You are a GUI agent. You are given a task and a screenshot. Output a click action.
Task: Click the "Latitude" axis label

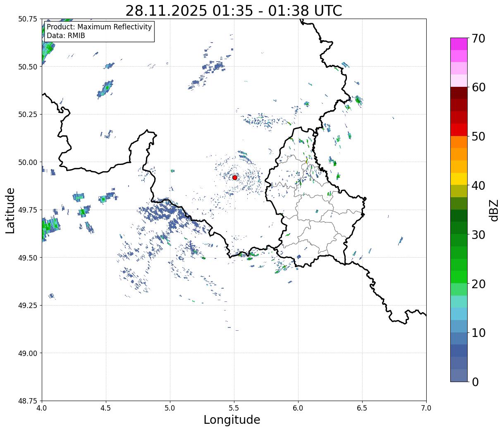(x=10, y=210)
